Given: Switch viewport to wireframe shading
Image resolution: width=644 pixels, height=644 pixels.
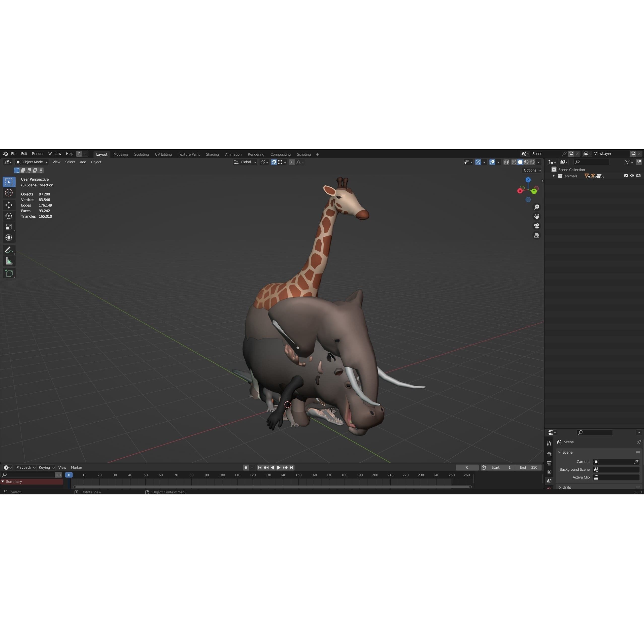Looking at the screenshot, I should [514, 162].
